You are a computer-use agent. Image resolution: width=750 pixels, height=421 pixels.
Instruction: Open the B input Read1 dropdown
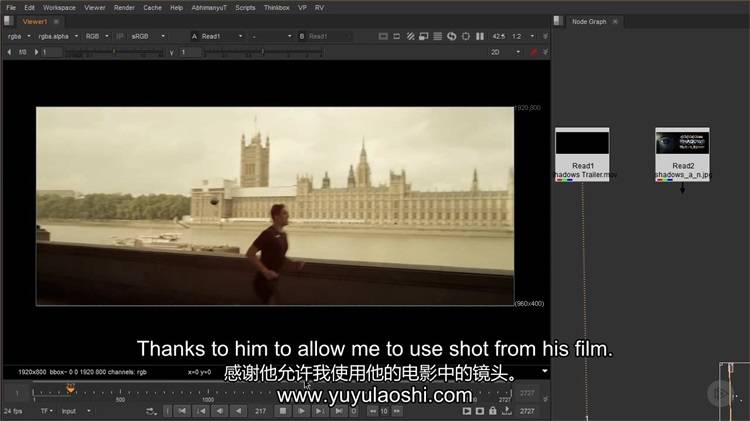pyautogui.click(x=329, y=36)
